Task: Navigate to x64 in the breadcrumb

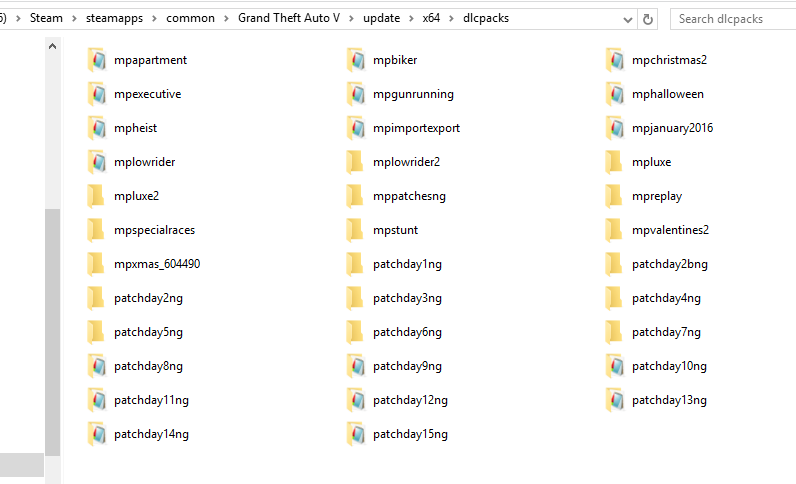Action: point(431,18)
